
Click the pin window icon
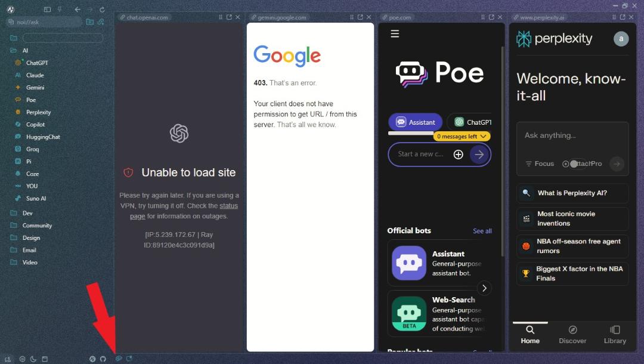[60, 10]
